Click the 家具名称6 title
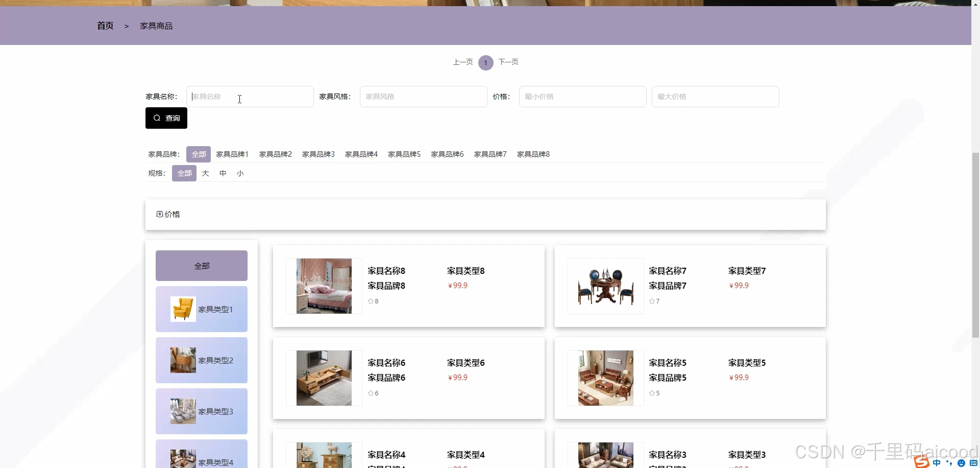The height and width of the screenshot is (468, 980). (386, 363)
